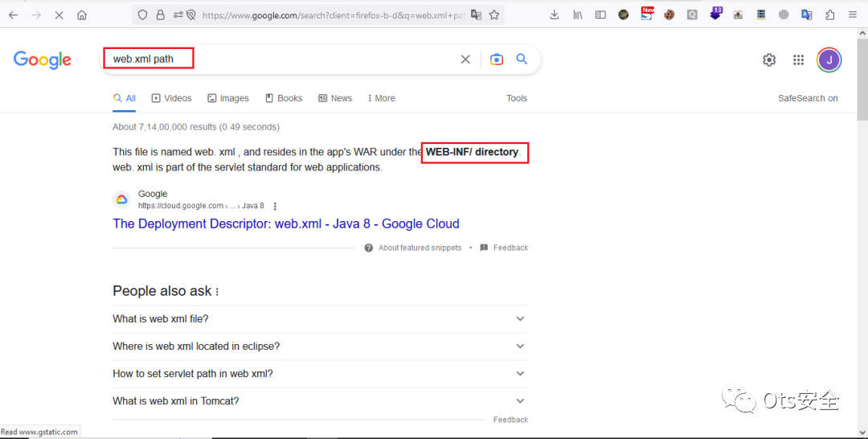Image resolution: width=868 pixels, height=439 pixels.
Task: Go back to the previous page
Action: (x=14, y=15)
